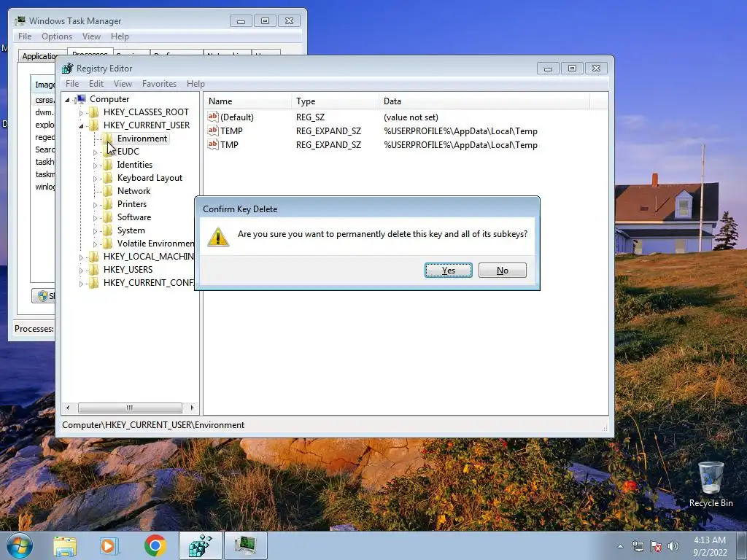Viewport: 747px width, 560px height.
Task: Click the warning icon in delete dialog
Action: click(218, 237)
